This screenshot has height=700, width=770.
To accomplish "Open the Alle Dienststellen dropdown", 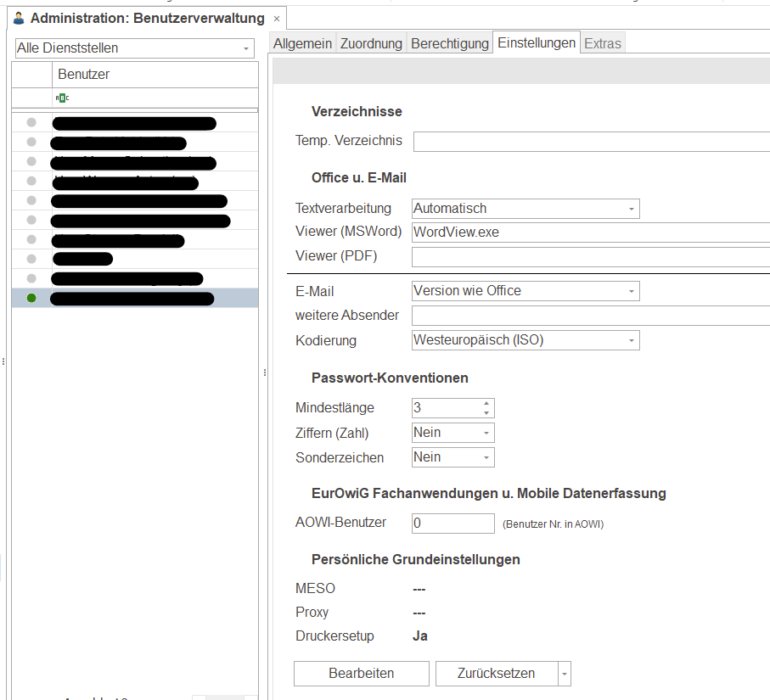I will click(x=246, y=48).
